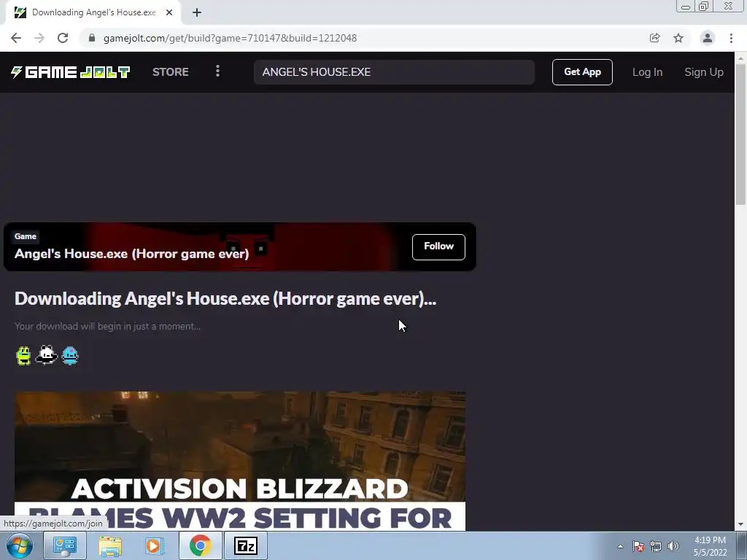This screenshot has height=560, width=747.
Task: Click the taskbar clock showing 4:19 PM
Action: tap(710, 546)
